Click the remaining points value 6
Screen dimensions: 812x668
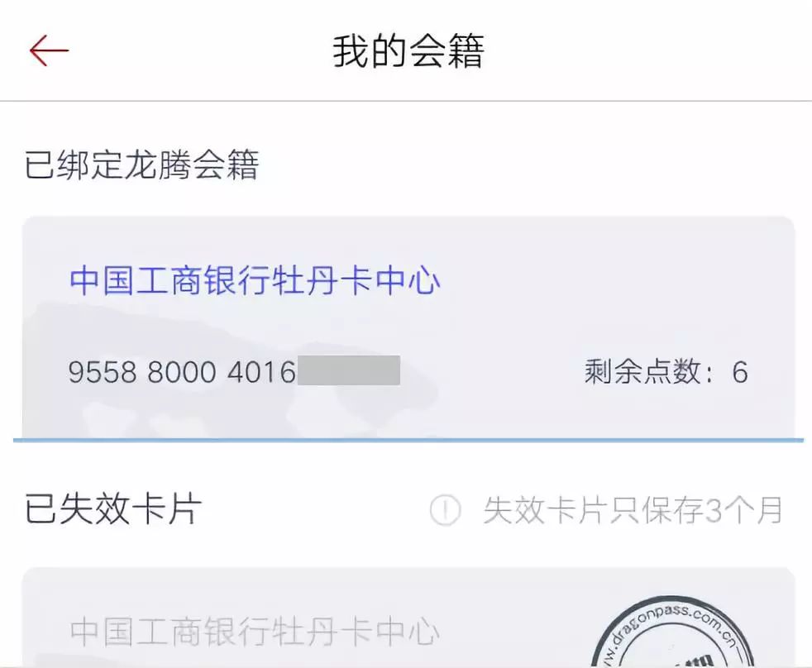[740, 372]
